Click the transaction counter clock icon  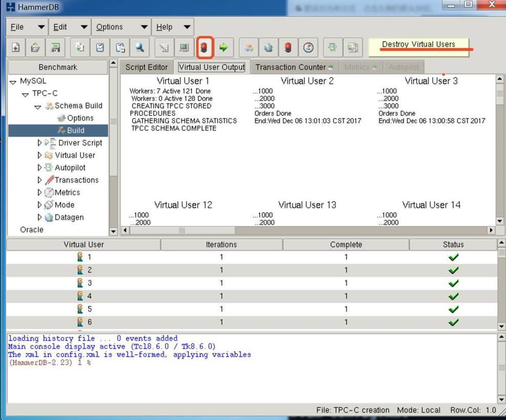tap(308, 48)
